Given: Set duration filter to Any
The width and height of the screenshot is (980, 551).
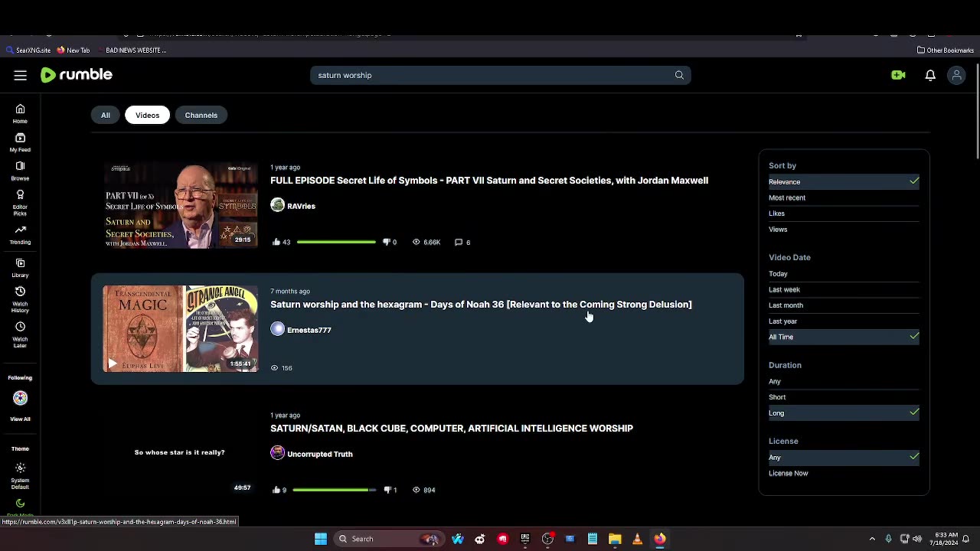Looking at the screenshot, I should coord(844,381).
